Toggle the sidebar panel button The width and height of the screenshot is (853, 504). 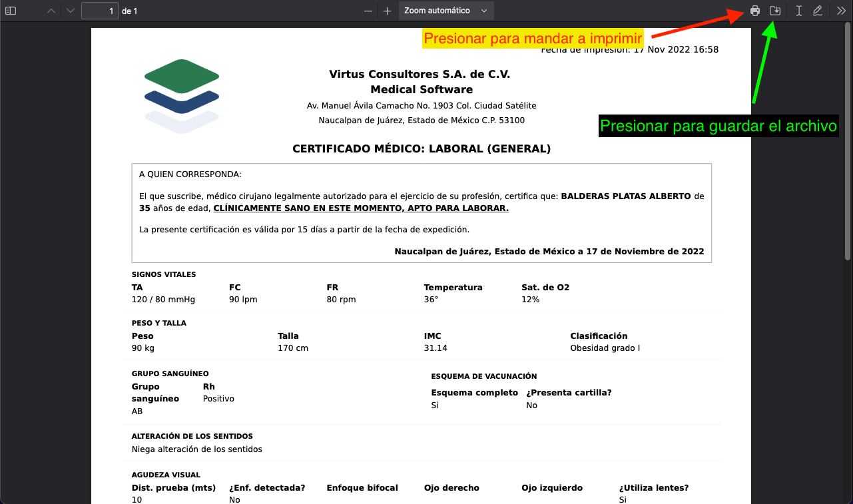11,11
